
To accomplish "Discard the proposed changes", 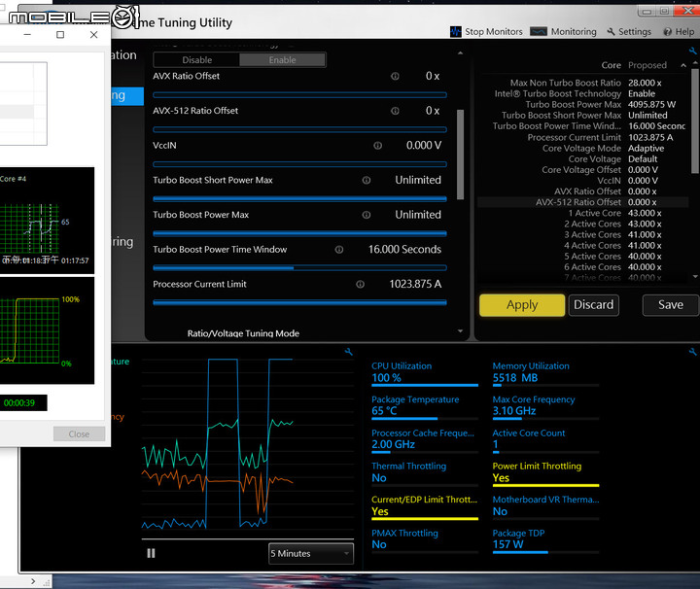I will click(x=594, y=305).
